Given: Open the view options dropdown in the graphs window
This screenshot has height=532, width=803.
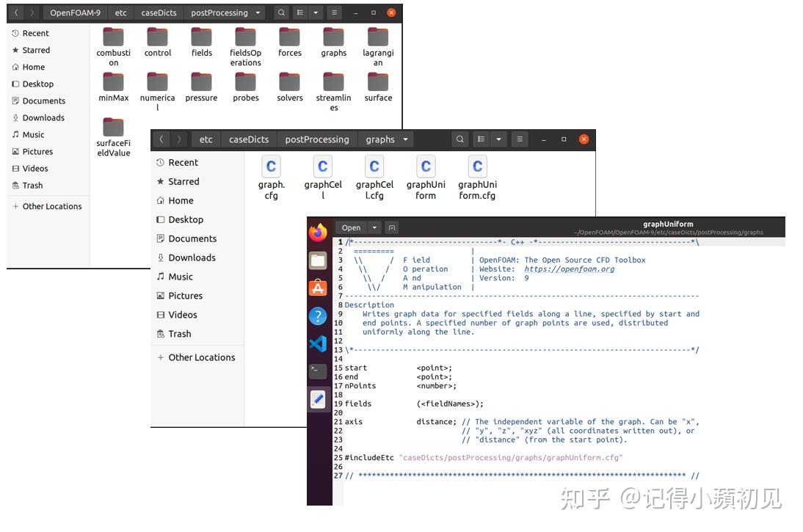Looking at the screenshot, I should (499, 139).
